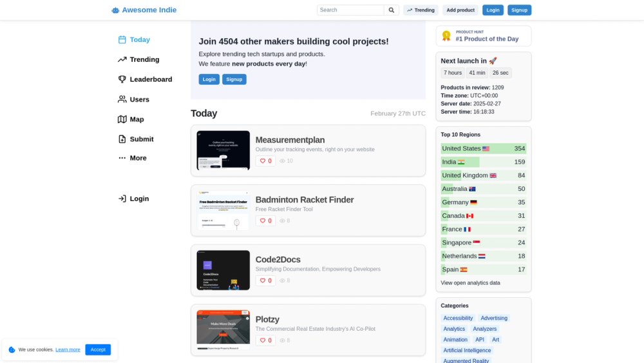Accept cookies
644x363 pixels.
point(98,349)
